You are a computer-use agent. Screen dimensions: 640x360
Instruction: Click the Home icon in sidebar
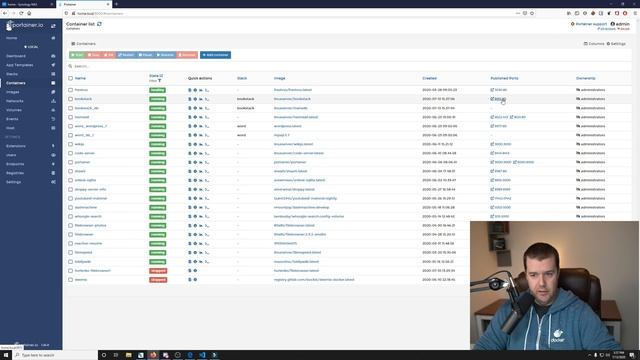53,38
